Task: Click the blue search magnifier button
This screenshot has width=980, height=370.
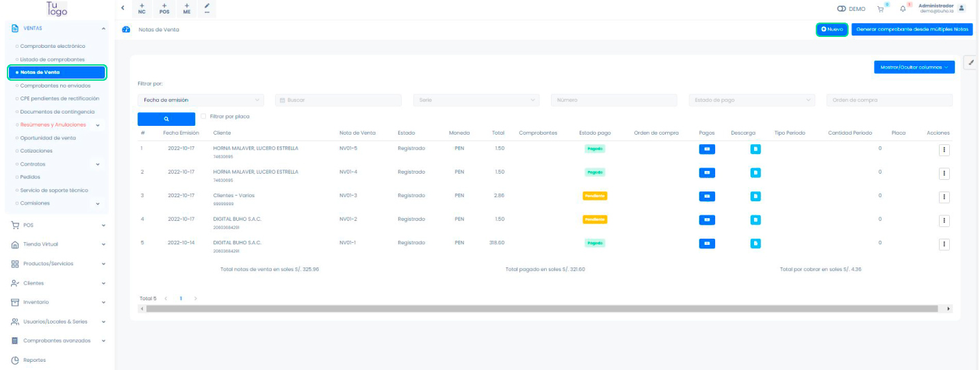Action: pyautogui.click(x=166, y=118)
